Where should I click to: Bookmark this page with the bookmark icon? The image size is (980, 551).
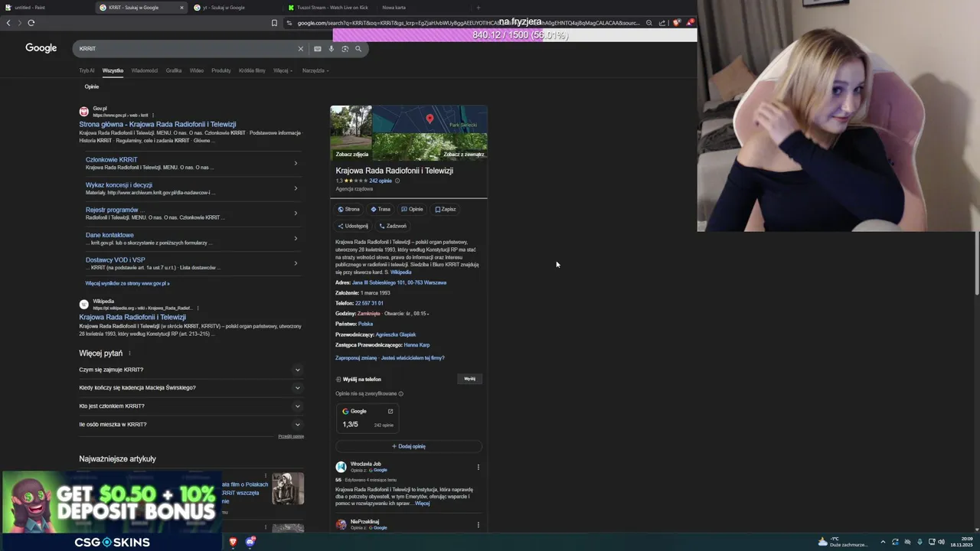tap(274, 23)
